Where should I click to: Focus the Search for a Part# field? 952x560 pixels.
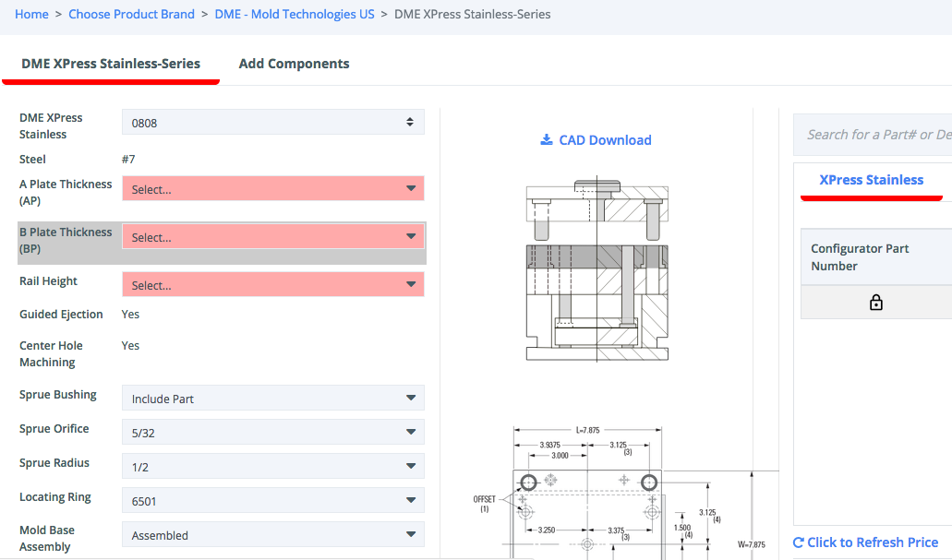(874, 135)
